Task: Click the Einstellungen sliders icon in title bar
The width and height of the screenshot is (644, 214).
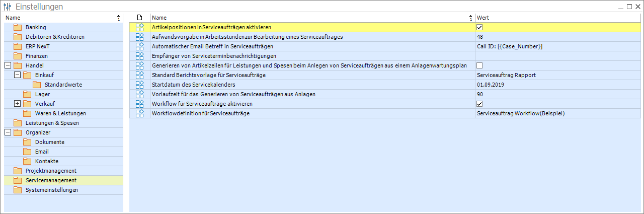Action: pyautogui.click(x=7, y=7)
